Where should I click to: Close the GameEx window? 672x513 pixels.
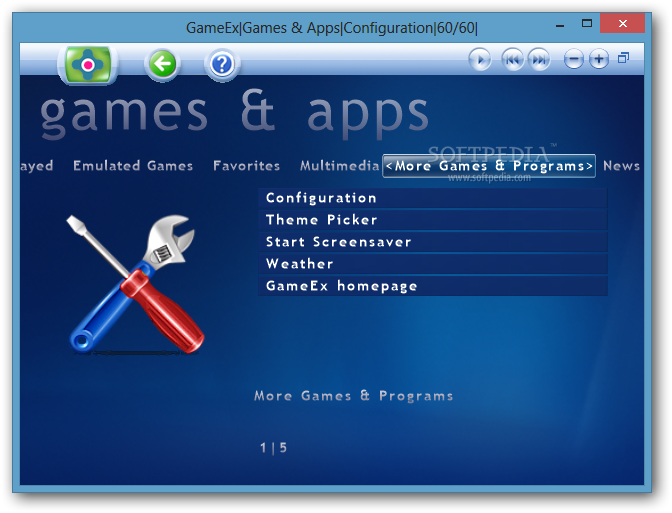point(622,24)
